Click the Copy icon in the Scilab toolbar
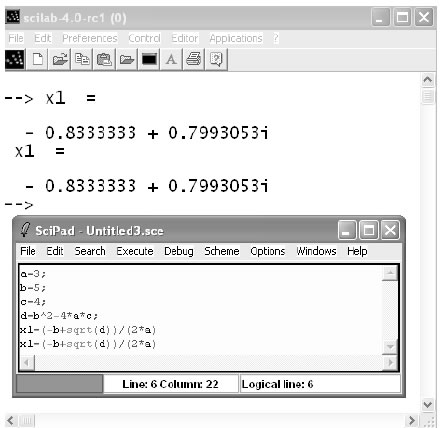Viewport: 440px width, 428px height. (x=82, y=60)
